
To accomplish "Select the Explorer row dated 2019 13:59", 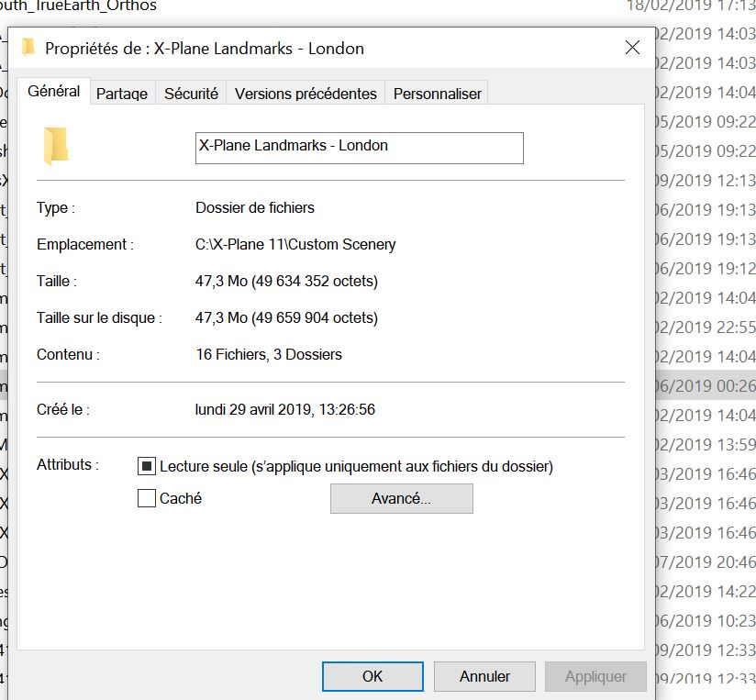I will click(x=705, y=444).
